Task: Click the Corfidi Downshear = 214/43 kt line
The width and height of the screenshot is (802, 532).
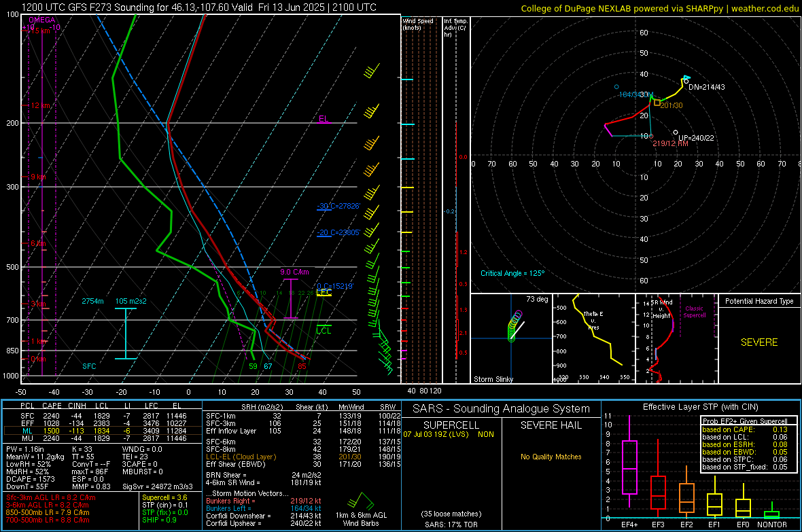Action: pos(264,516)
